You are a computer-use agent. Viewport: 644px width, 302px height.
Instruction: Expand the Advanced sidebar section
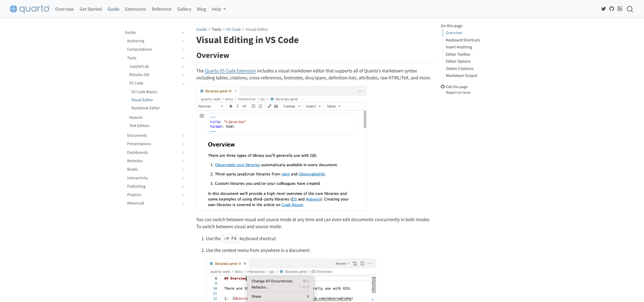tap(183, 203)
